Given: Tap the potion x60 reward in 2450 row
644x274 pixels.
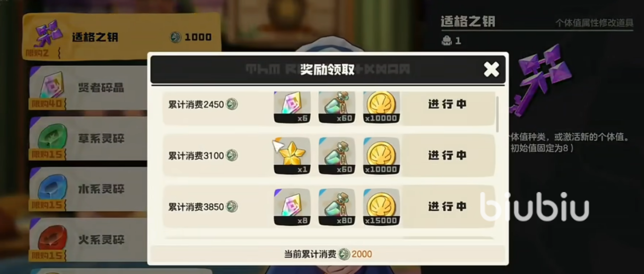Looking at the screenshot, I should point(337,107).
